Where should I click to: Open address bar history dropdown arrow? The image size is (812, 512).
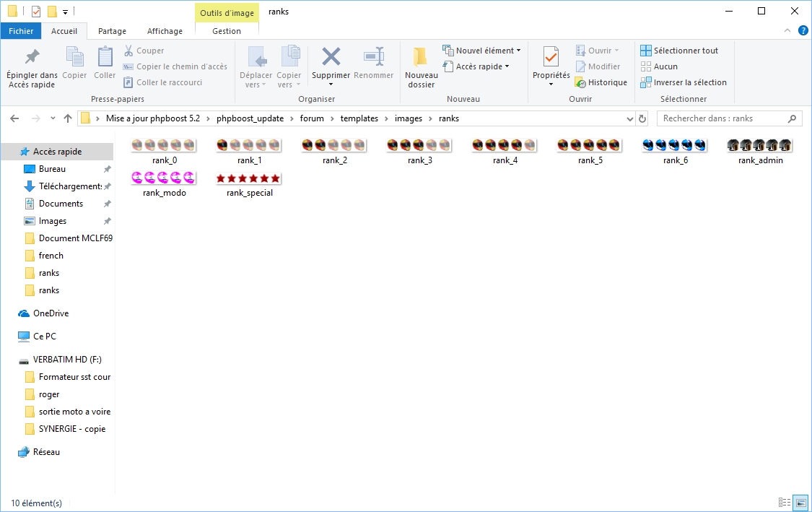point(629,118)
